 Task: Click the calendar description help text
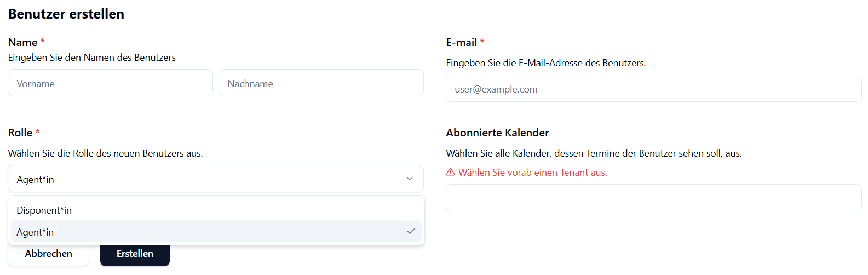tap(594, 153)
